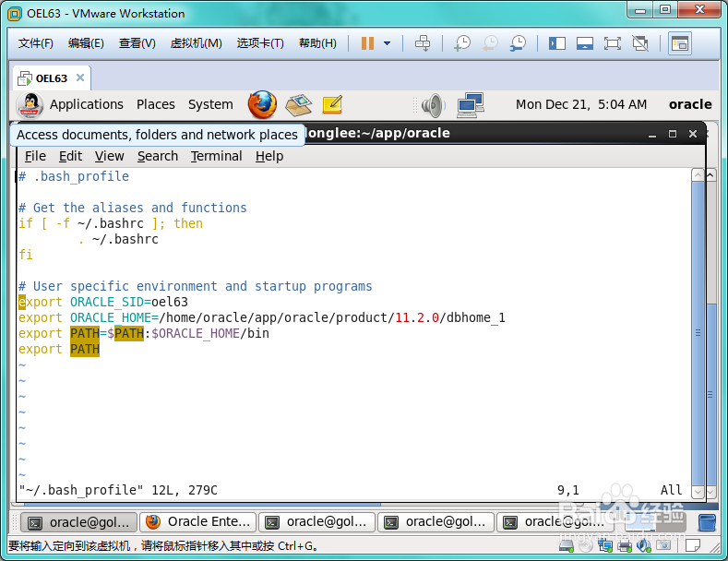Click the hard disk device icon in the status bar
Screen dimensions: 728x561
click(x=567, y=546)
